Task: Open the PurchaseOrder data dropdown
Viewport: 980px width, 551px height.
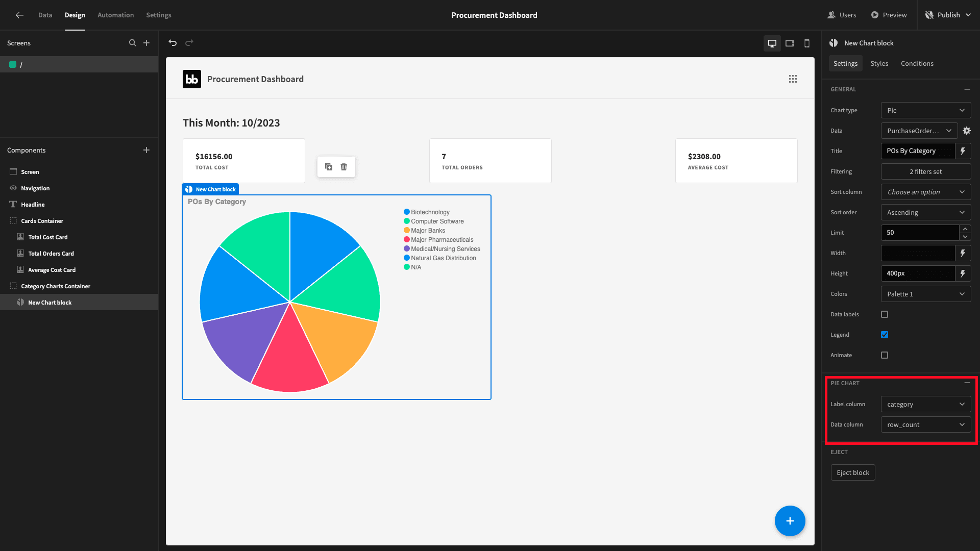Action: [919, 131]
